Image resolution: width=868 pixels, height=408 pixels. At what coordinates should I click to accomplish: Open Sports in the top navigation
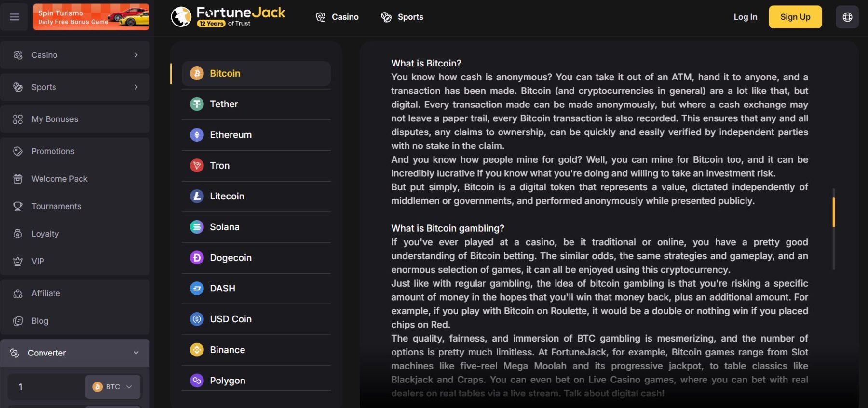coord(402,17)
